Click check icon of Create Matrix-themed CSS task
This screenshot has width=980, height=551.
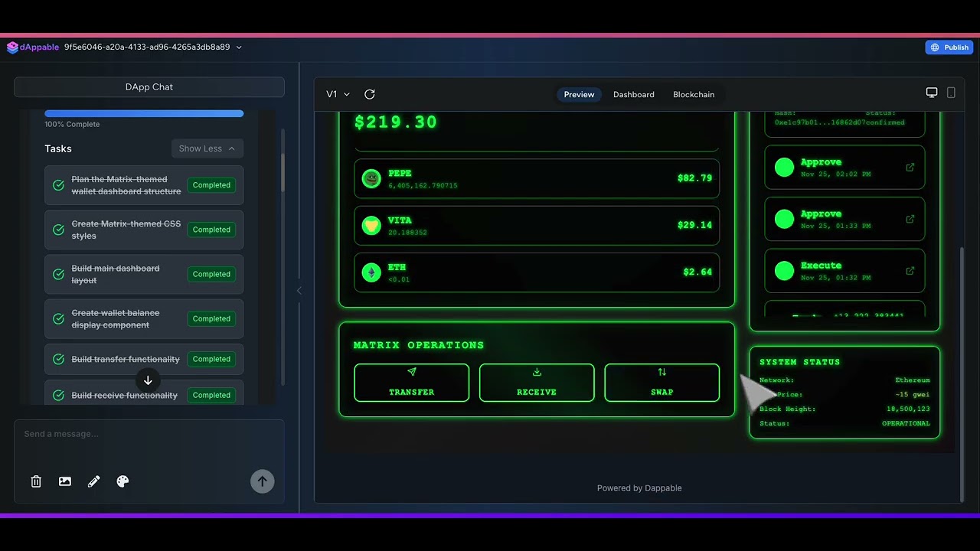pos(58,230)
